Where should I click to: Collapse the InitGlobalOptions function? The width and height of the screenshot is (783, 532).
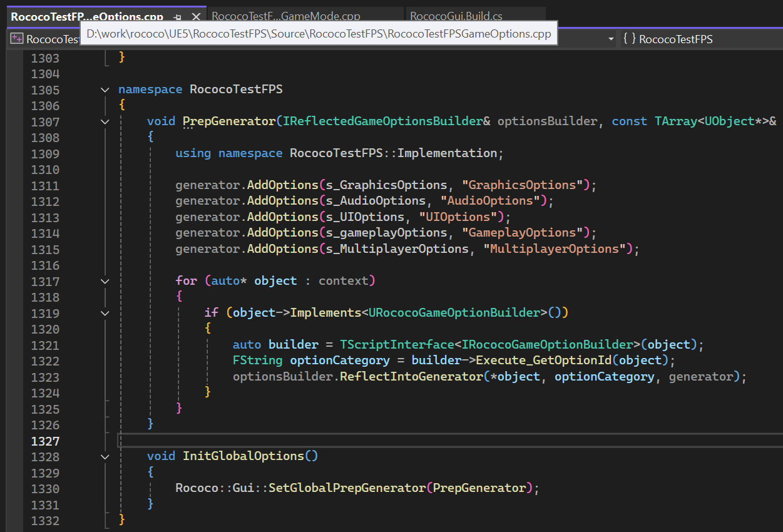[x=105, y=456]
